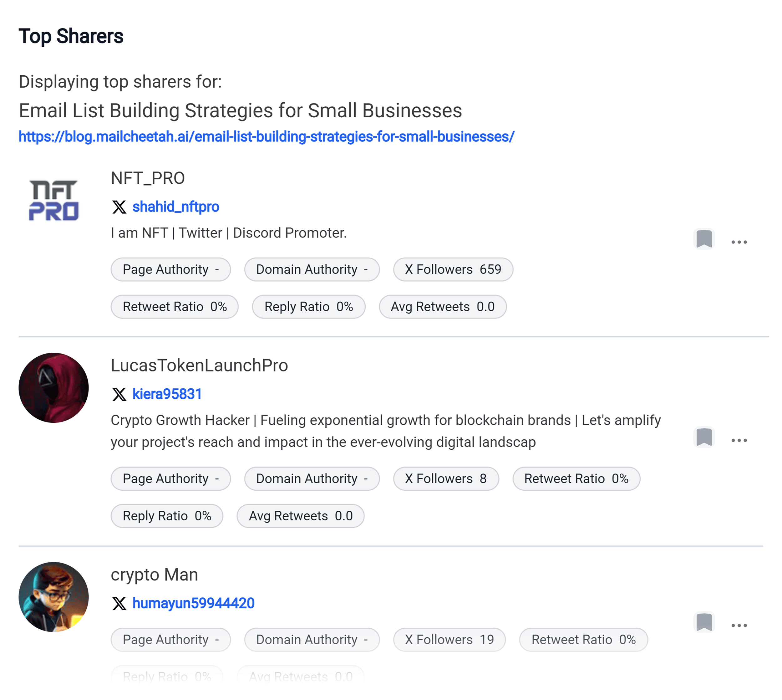This screenshot has width=782, height=700.
Task: Open more options for LucasTokenLaunchPro
Action: click(739, 440)
